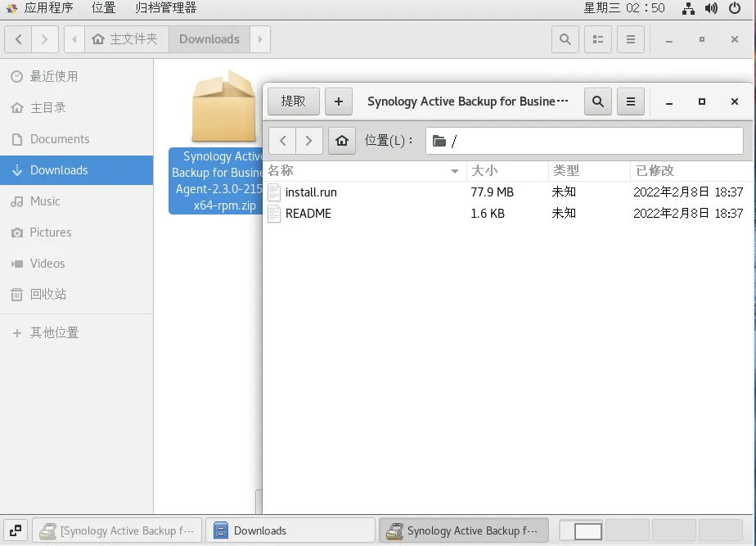Go forward in archive manager
Screen dimensions: 756x546
tap(308, 141)
